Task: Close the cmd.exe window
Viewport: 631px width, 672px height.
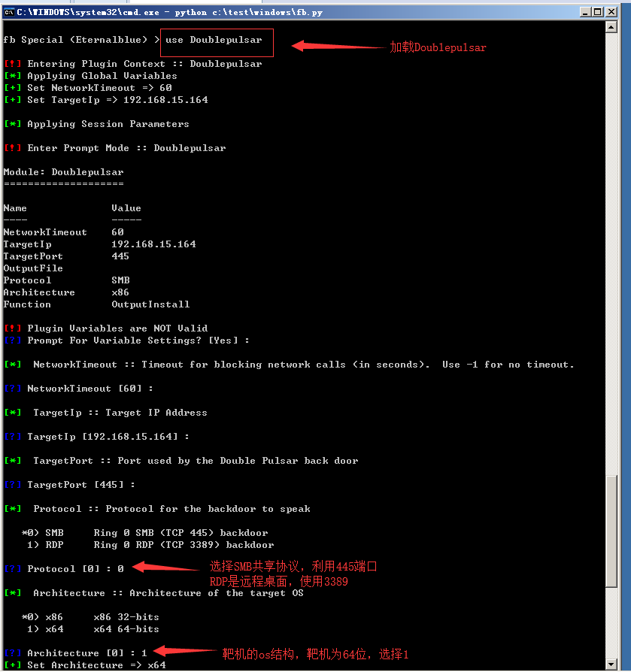Action: point(611,12)
